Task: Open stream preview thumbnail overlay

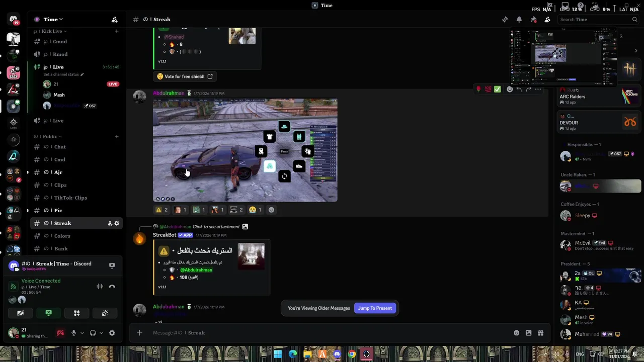Action: click(563, 56)
